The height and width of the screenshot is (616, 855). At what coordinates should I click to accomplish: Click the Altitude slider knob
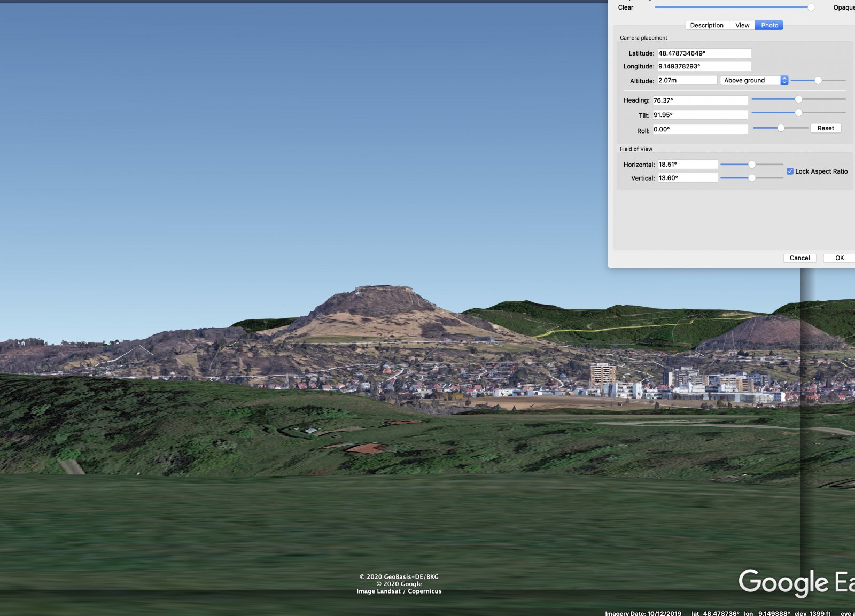(x=818, y=80)
